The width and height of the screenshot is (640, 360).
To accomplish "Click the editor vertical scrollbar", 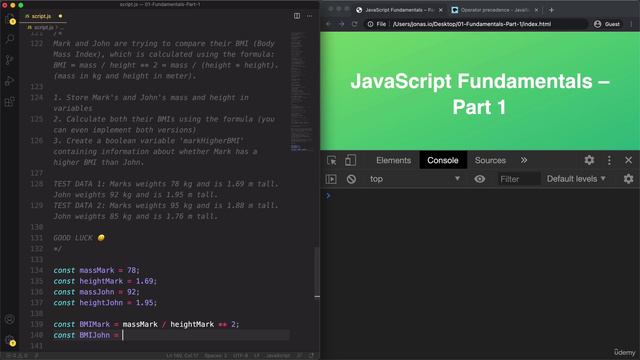I will click(317, 272).
